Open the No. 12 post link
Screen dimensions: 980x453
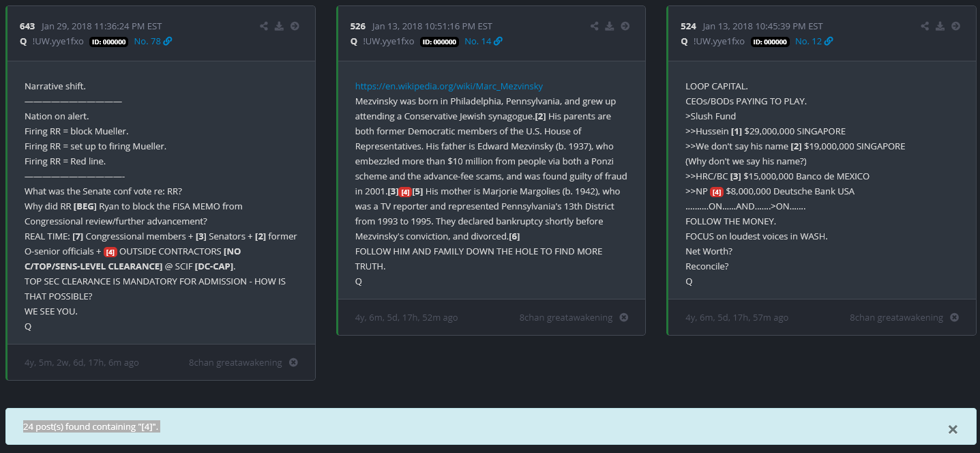(x=814, y=41)
